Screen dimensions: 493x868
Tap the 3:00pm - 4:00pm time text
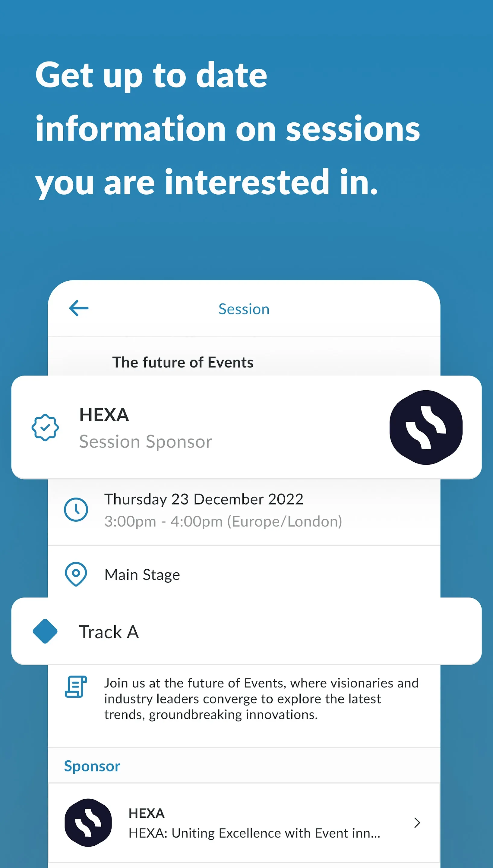tap(223, 521)
